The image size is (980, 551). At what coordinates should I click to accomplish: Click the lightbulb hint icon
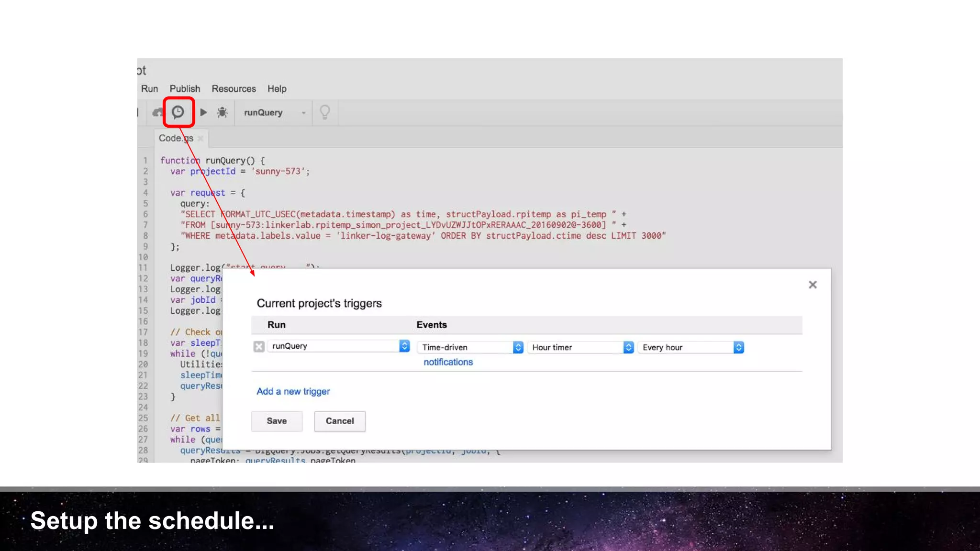click(325, 112)
